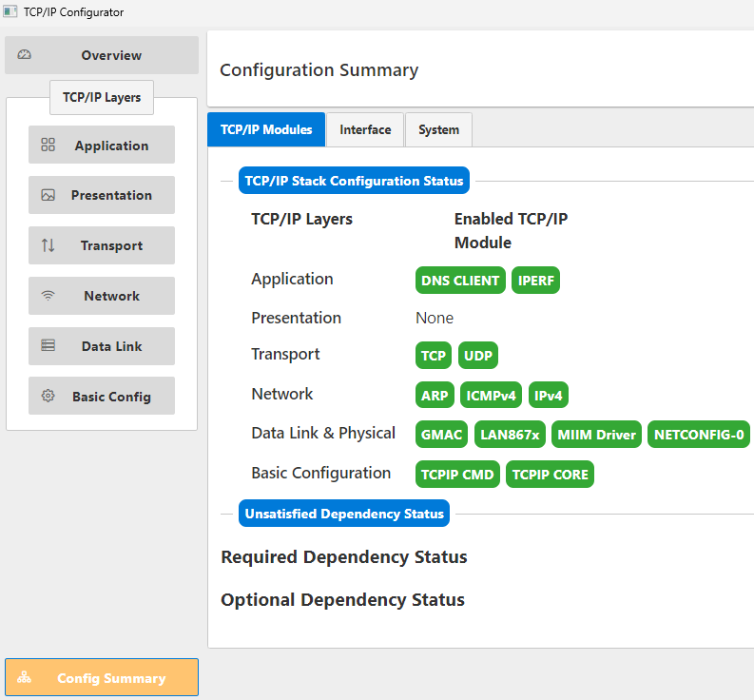Click the LAN867x module badge
The image size is (754, 700).
point(510,435)
